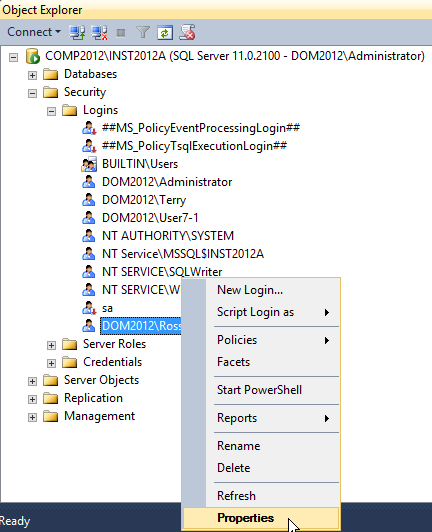The image size is (432, 532).
Task: Click the sa login icon
Action: [x=89, y=308]
